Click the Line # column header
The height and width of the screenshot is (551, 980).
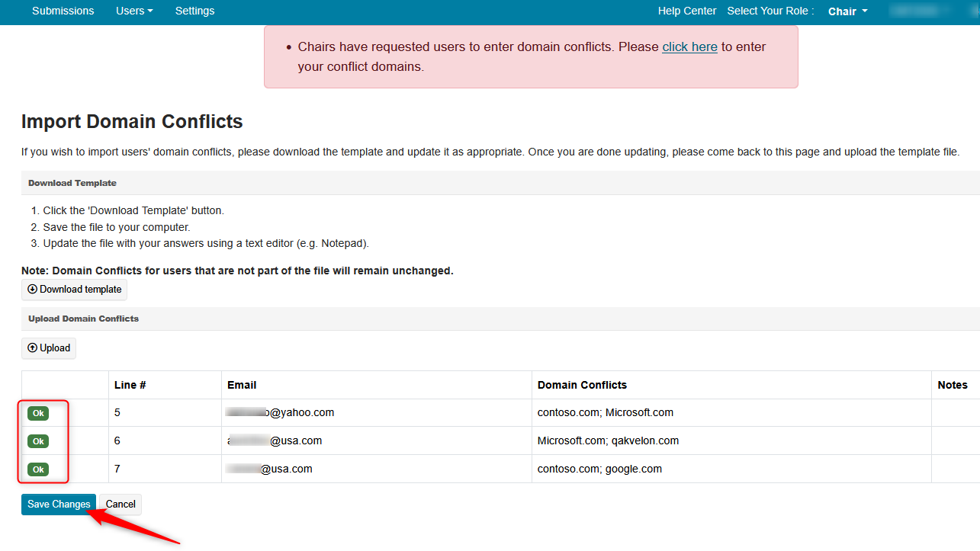point(130,385)
